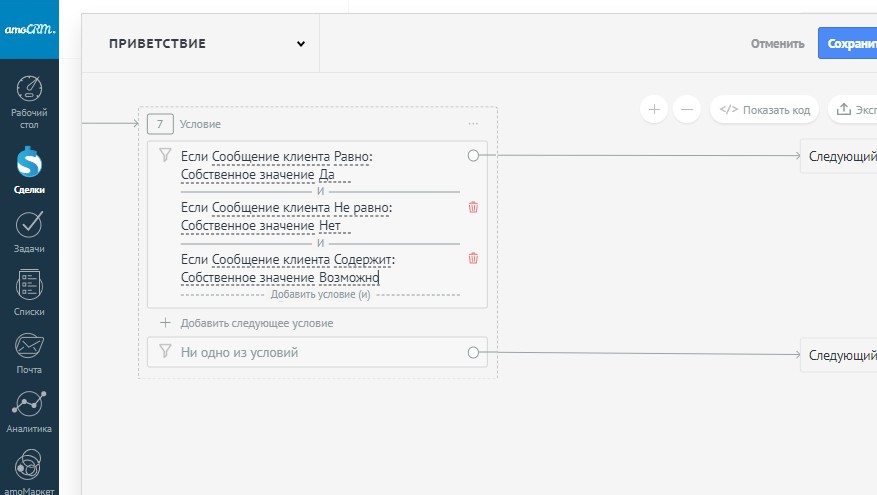Open the Аналитика analytics icon
This screenshot has width=877, height=495.
tap(29, 405)
